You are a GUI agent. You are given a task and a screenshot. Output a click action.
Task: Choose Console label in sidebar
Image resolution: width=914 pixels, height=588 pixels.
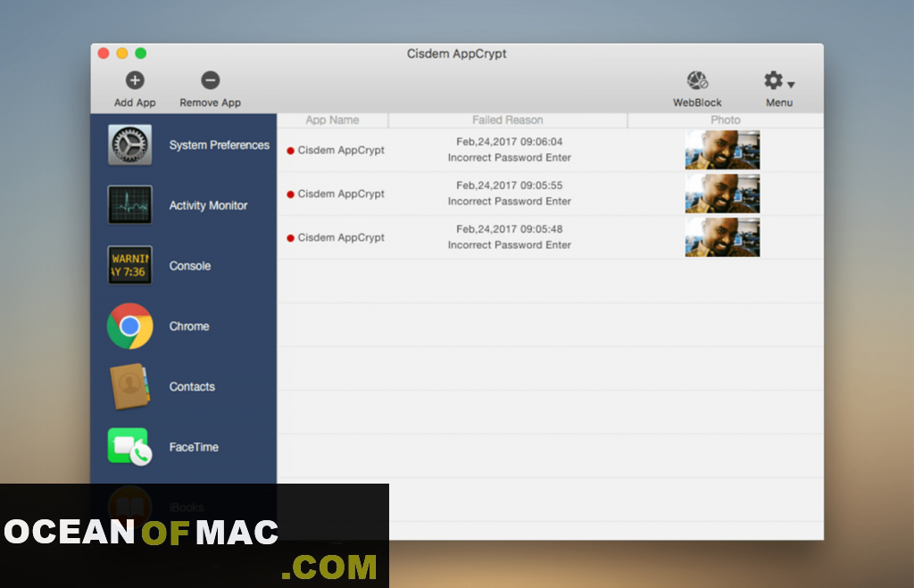190,266
